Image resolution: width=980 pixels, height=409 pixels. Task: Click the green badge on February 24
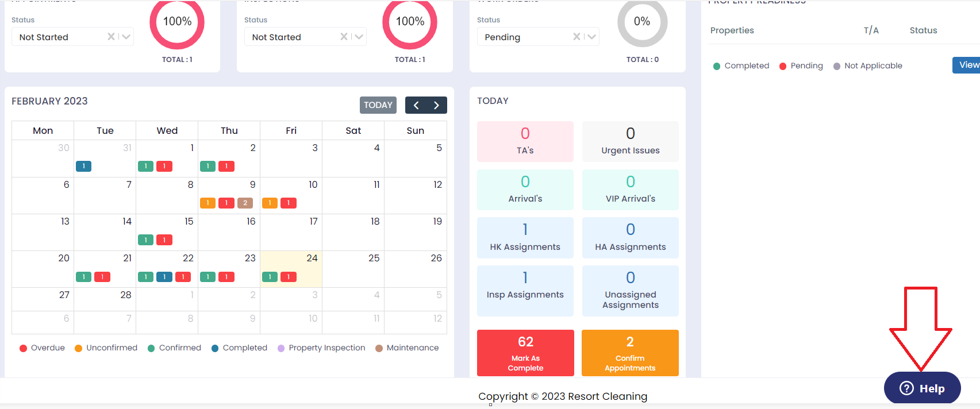click(x=270, y=277)
